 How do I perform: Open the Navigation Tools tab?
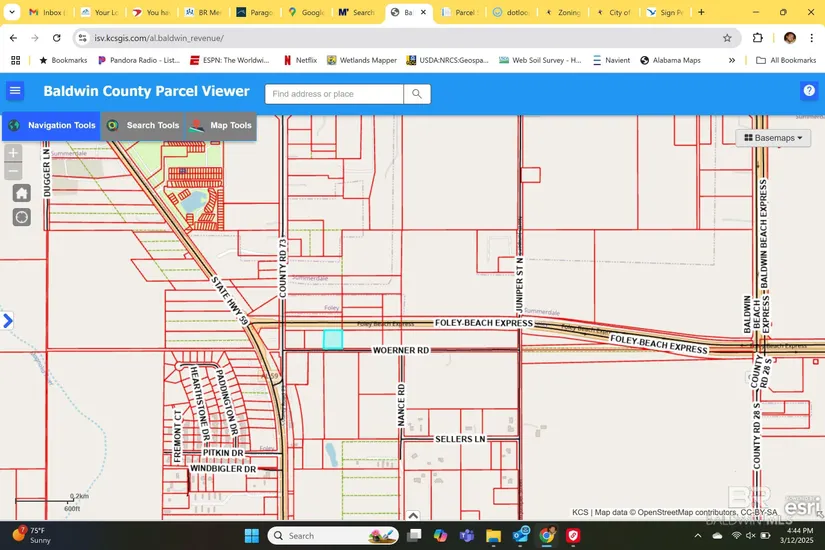pyautogui.click(x=51, y=126)
